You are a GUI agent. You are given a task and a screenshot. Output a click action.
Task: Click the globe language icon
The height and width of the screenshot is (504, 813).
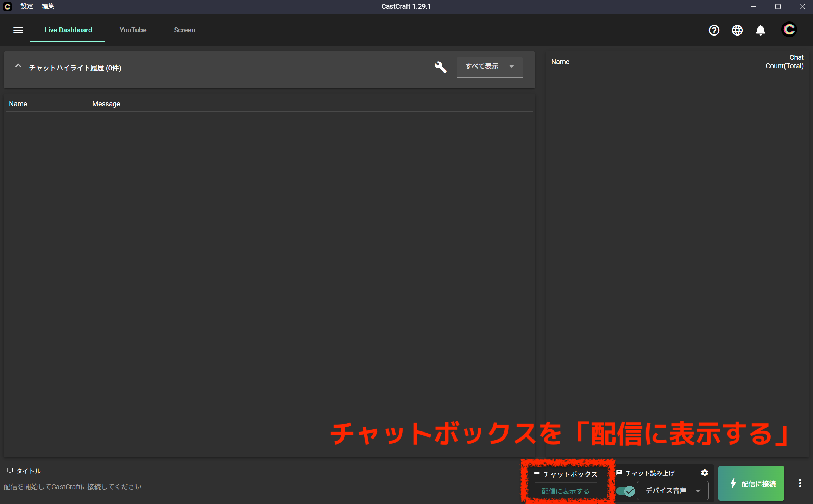tap(737, 30)
